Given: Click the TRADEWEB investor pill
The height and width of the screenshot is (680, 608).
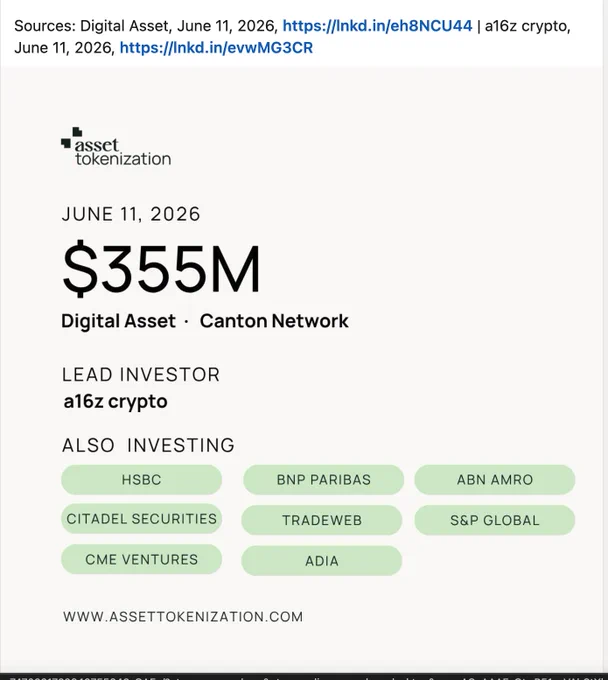Looking at the screenshot, I should tap(322, 520).
